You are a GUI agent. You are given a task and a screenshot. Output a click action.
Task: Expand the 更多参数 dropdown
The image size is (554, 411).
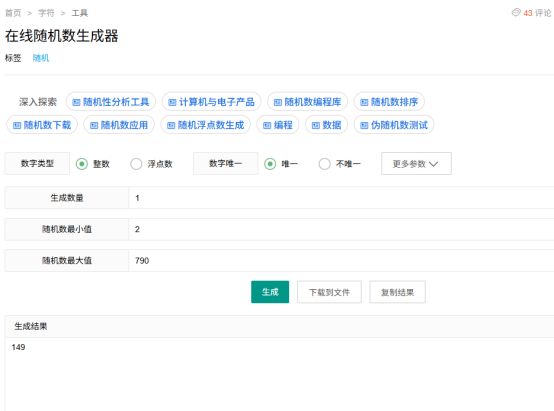pyautogui.click(x=416, y=164)
